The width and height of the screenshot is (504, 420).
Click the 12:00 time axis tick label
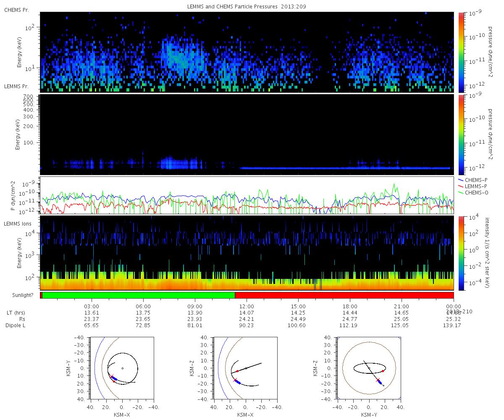[247, 306]
